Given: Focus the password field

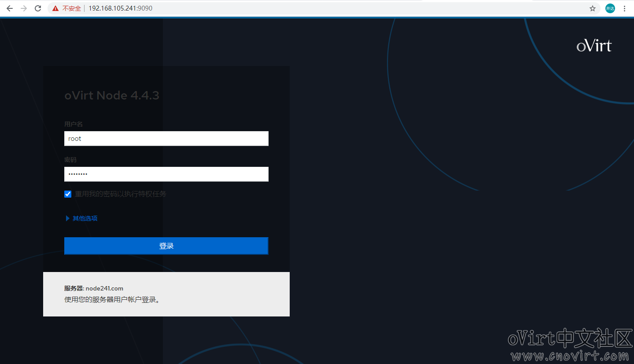Looking at the screenshot, I should pos(166,174).
